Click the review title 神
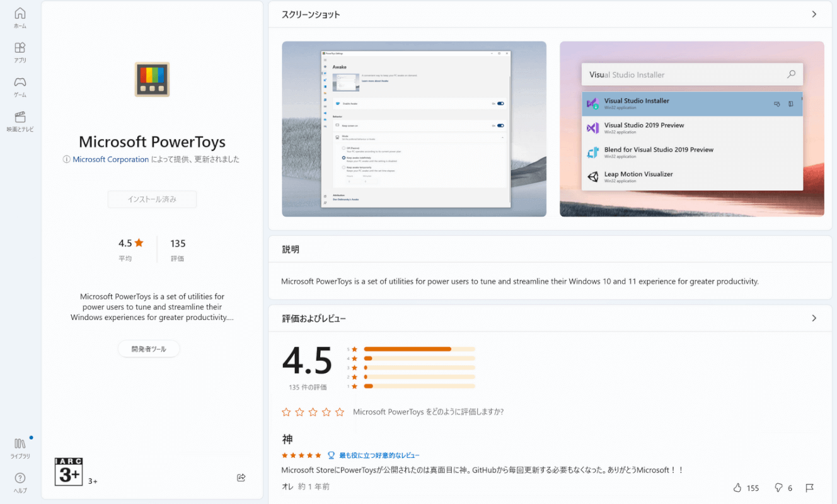The height and width of the screenshot is (504, 837). point(287,439)
